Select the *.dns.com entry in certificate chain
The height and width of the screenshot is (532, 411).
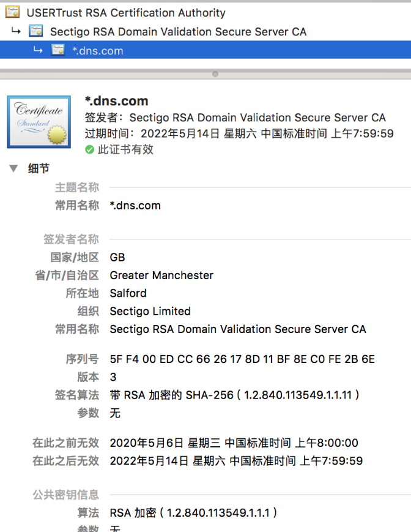coord(98,51)
